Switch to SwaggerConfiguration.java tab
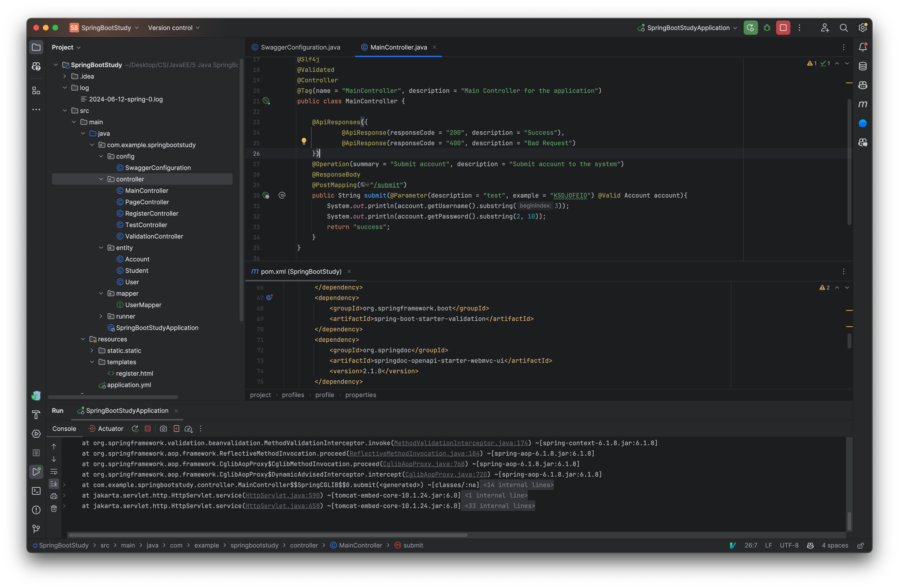This screenshot has height=588, width=899. pos(296,47)
